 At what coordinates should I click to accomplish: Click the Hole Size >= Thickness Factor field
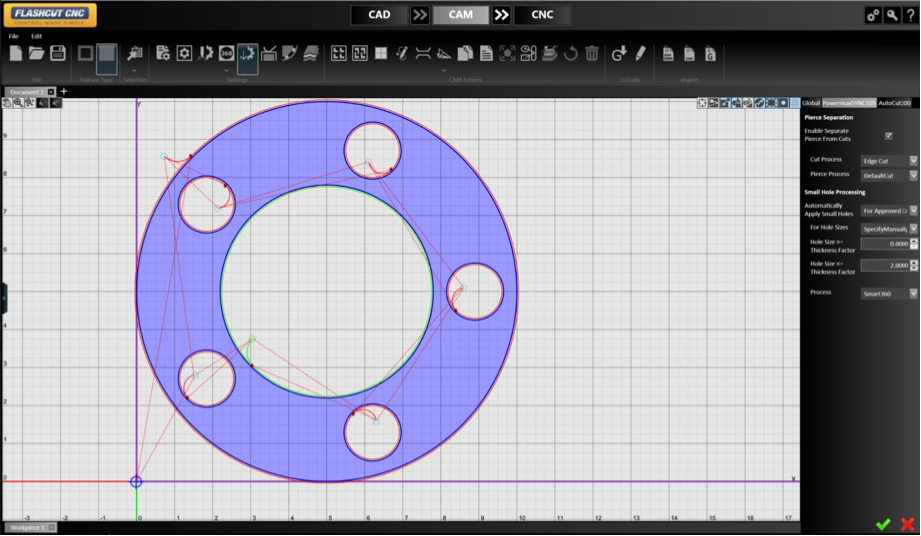[x=883, y=243]
